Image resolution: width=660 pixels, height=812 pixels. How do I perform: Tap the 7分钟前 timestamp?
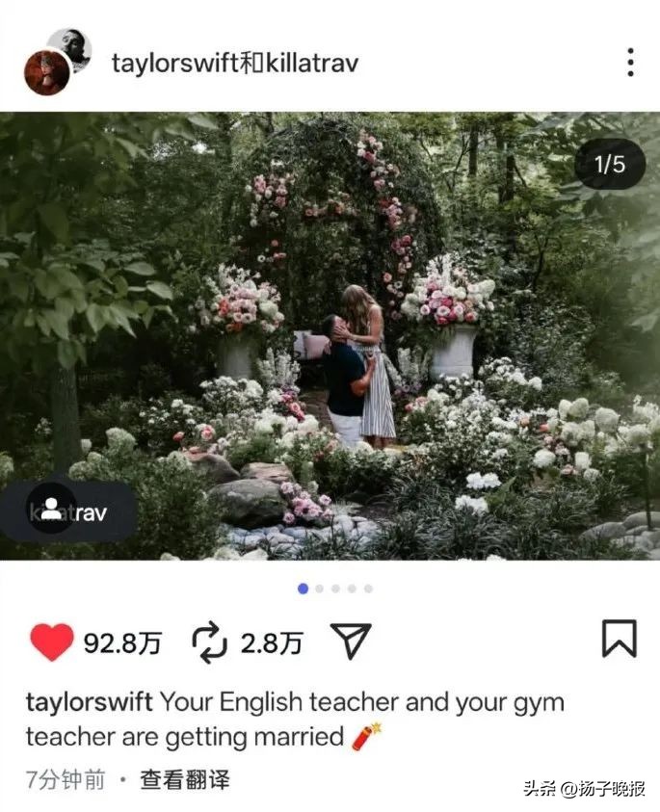(66, 779)
